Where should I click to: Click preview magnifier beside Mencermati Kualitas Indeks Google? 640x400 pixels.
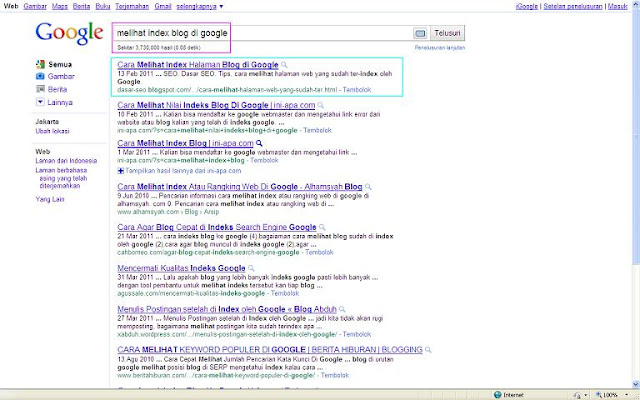tap(251, 268)
